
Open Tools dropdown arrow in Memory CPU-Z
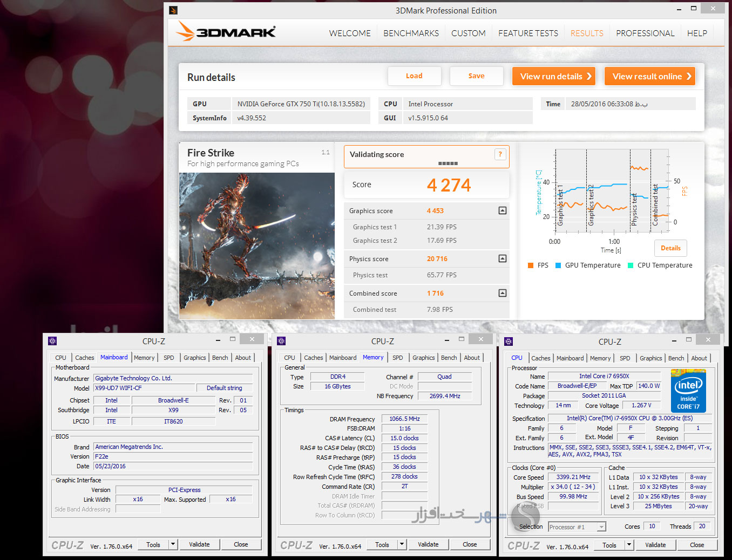coord(402,544)
